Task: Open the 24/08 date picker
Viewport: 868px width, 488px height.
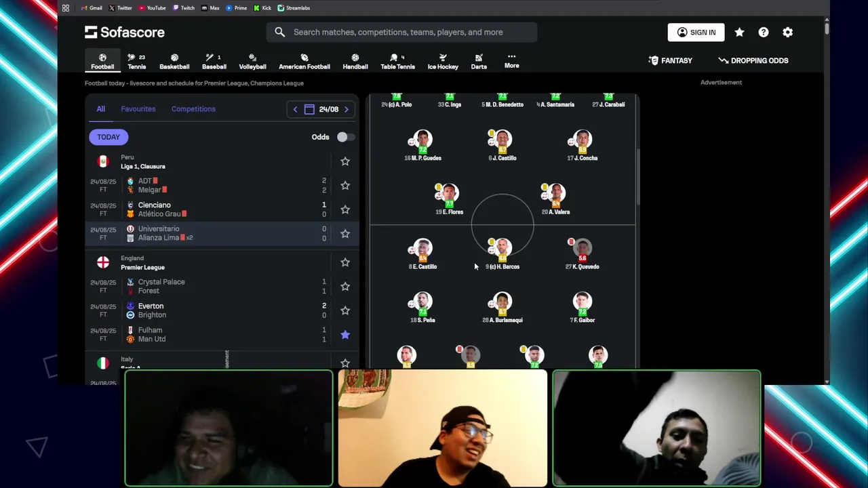Action: tap(321, 109)
